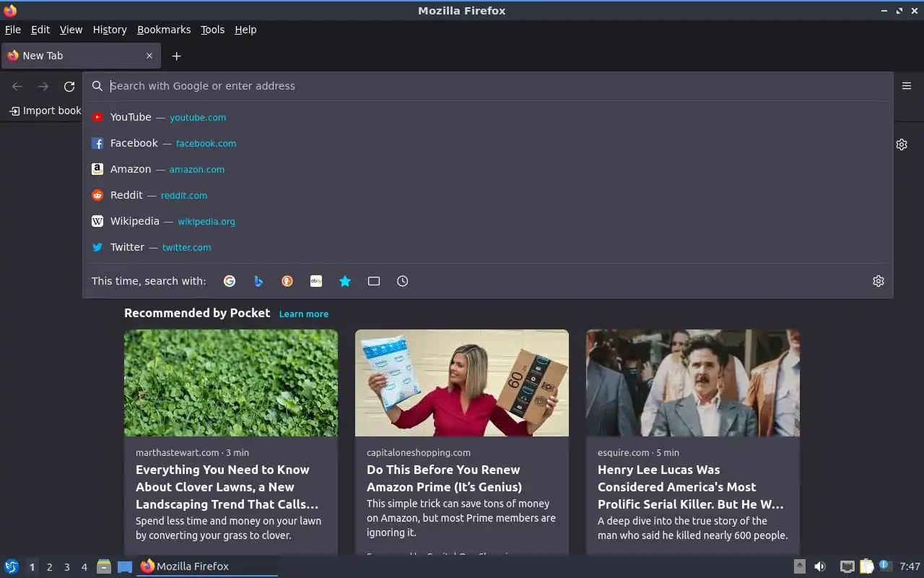Select the Amazon amazon.com suggestion
This screenshot has width=924, height=578.
488,169
